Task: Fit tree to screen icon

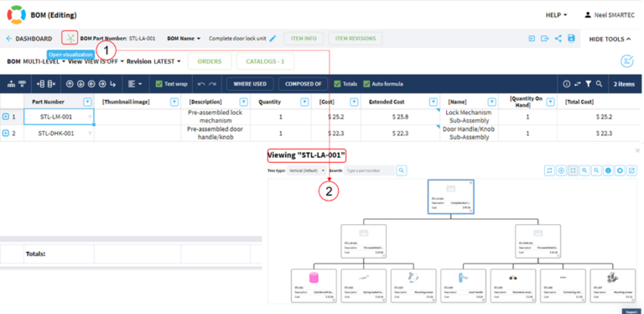Action: [x=573, y=170]
